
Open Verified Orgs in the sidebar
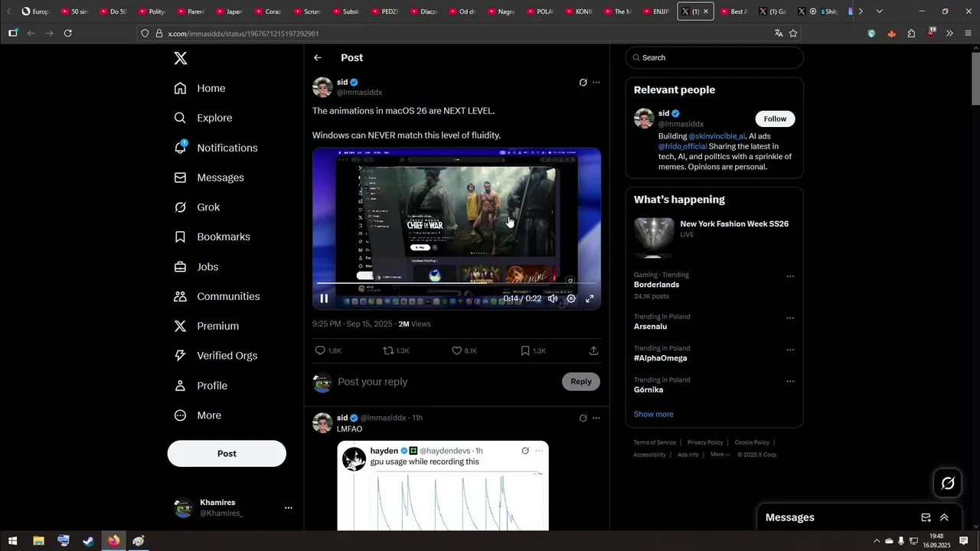click(216, 356)
